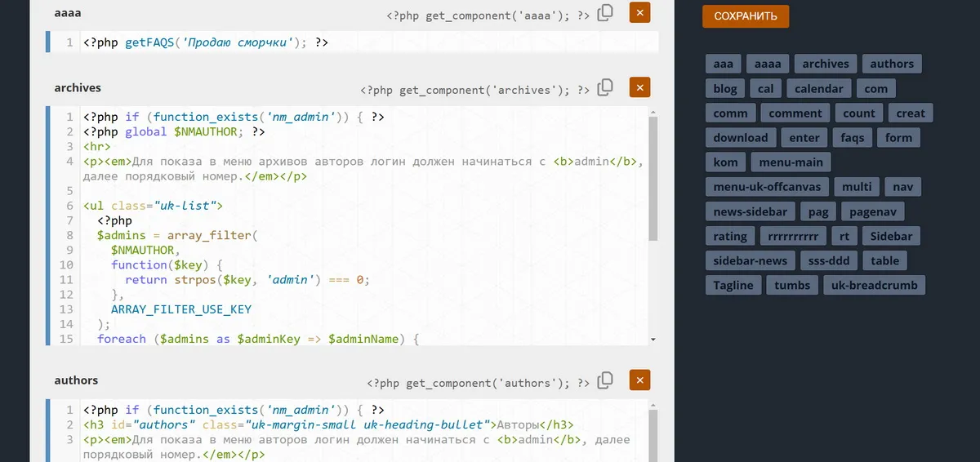
Task: Select the blog component tag
Action: (724, 88)
